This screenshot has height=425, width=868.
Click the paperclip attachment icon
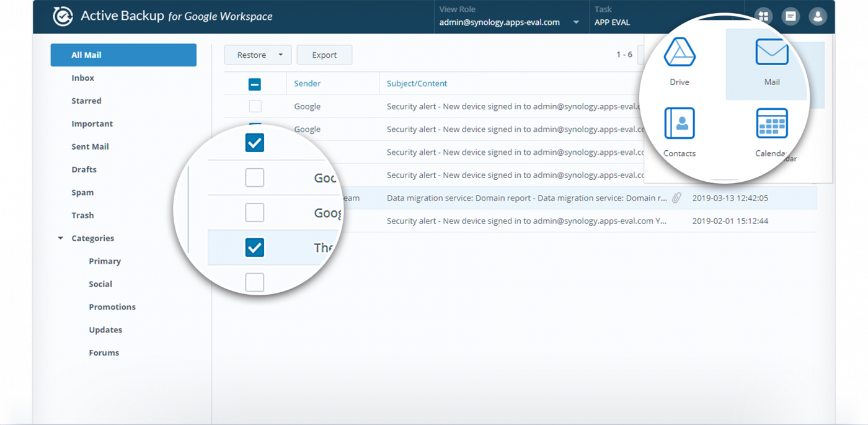coord(676,198)
